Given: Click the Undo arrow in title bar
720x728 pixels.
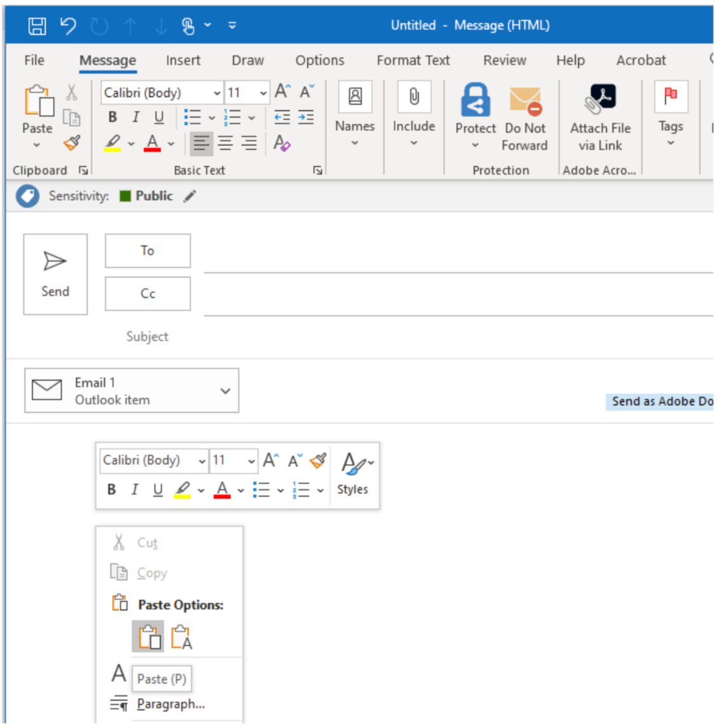Looking at the screenshot, I should coord(68,26).
